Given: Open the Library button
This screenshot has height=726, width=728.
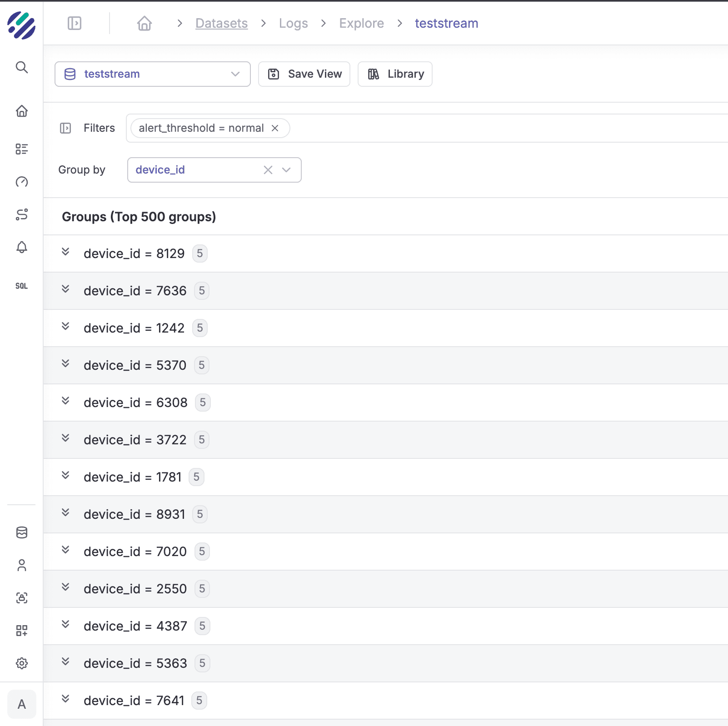Looking at the screenshot, I should [395, 74].
